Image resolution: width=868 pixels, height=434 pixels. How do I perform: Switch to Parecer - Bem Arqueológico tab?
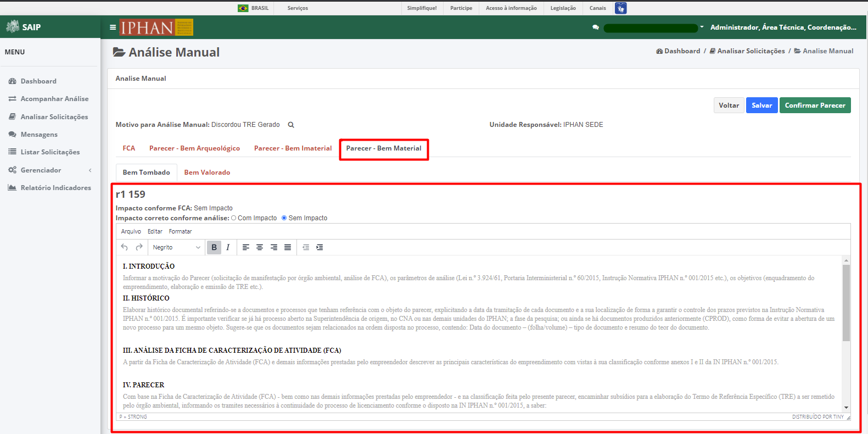pos(194,148)
